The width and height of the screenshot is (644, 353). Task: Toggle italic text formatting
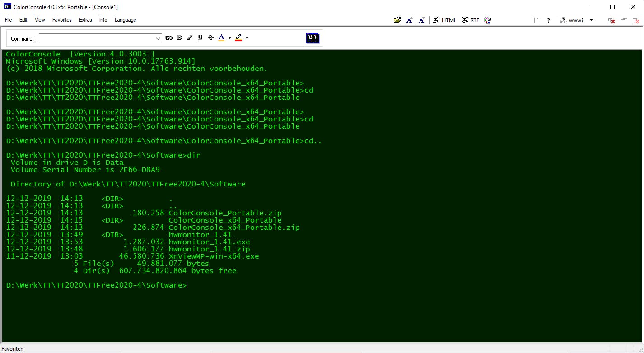click(x=190, y=38)
